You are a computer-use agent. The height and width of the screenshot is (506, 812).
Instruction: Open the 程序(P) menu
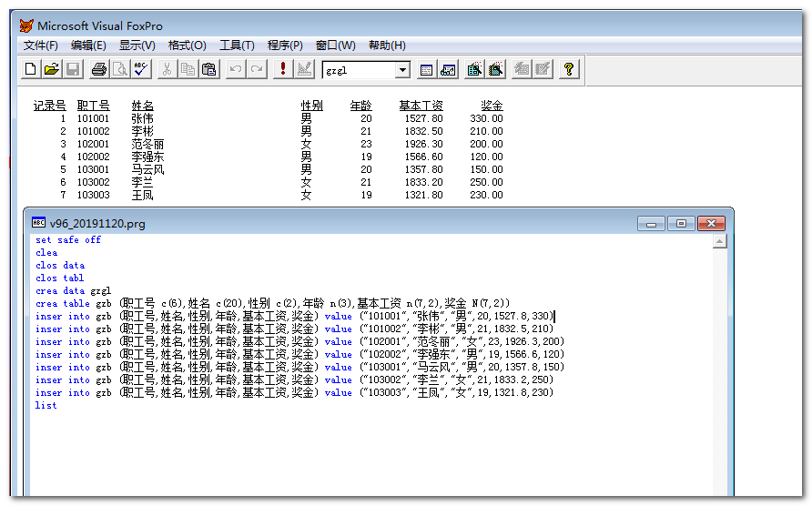point(285,46)
